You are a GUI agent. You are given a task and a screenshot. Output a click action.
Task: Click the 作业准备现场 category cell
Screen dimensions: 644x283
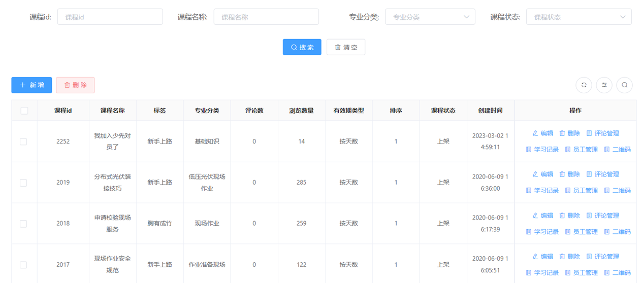pyautogui.click(x=207, y=265)
